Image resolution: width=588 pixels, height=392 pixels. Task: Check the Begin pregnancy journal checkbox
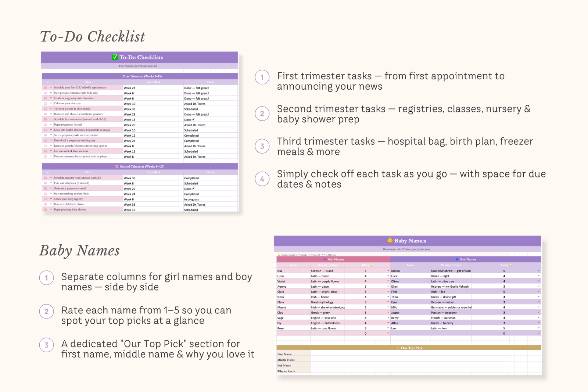(x=45, y=125)
